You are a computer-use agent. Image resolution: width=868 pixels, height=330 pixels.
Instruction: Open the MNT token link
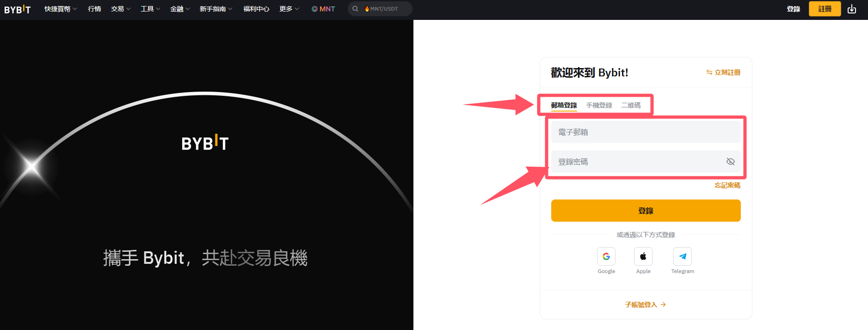click(x=323, y=9)
